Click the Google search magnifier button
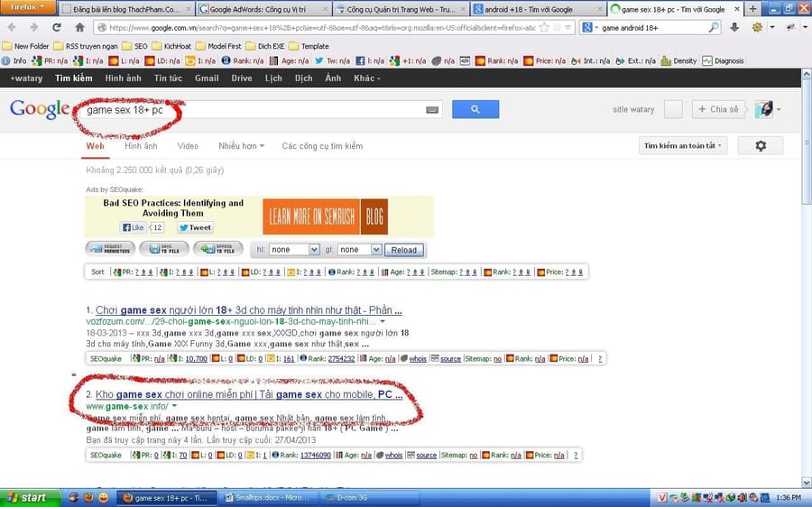 coord(475,109)
